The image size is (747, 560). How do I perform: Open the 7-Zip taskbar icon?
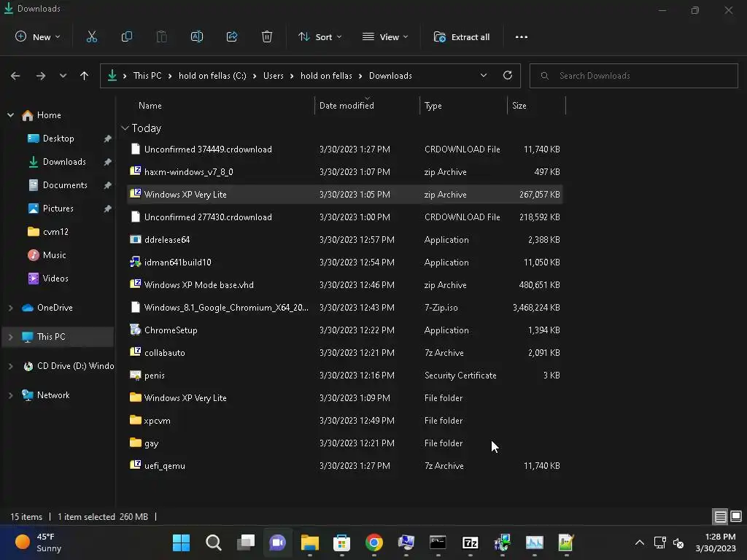pos(471,542)
